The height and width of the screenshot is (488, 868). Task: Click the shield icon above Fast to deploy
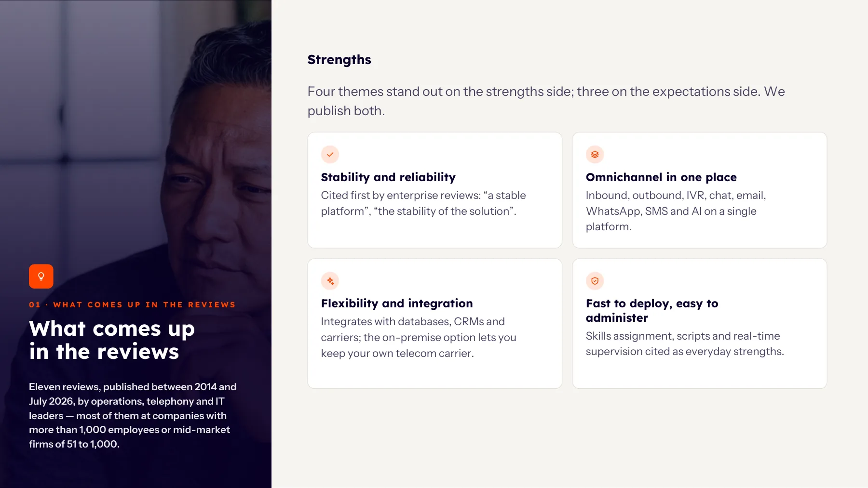(595, 281)
